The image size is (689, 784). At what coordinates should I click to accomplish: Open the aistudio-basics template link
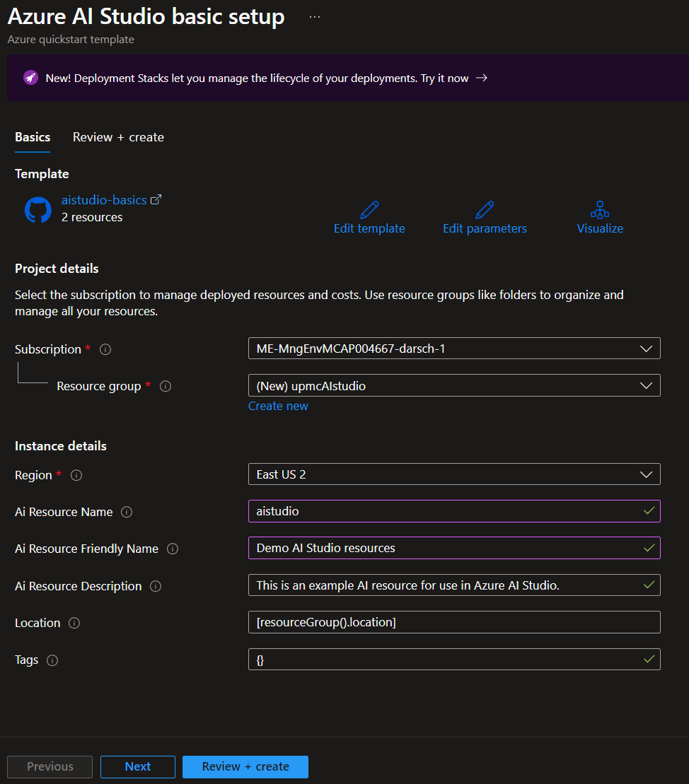tap(104, 200)
